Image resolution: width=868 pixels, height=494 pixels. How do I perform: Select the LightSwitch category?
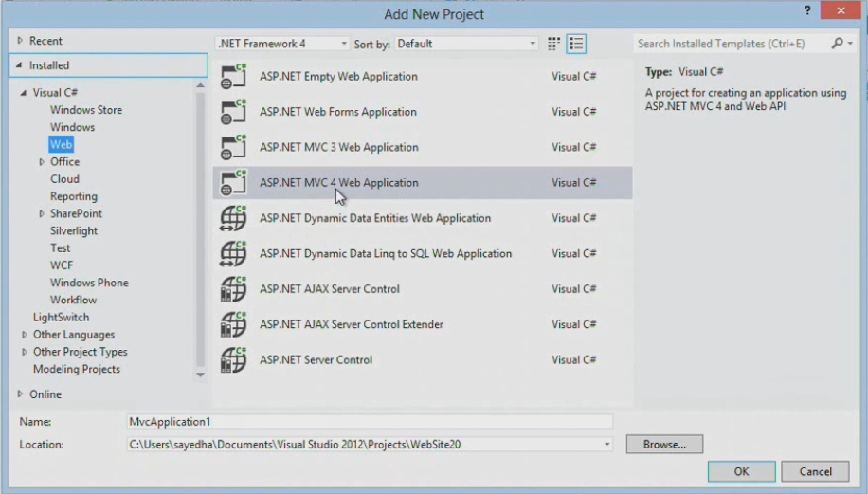[x=61, y=318]
